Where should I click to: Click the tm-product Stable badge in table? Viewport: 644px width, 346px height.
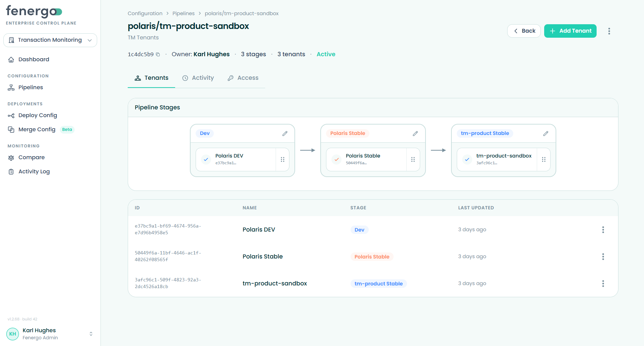378,284
